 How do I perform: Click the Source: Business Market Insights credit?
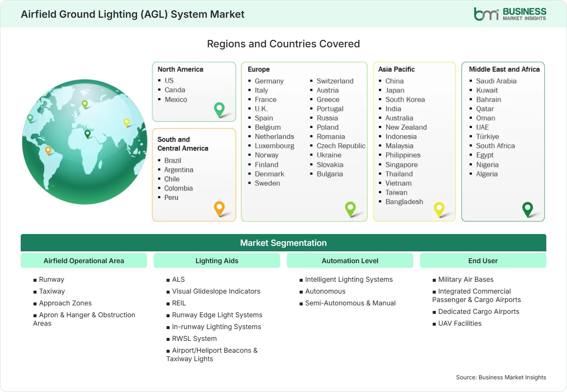point(501,378)
